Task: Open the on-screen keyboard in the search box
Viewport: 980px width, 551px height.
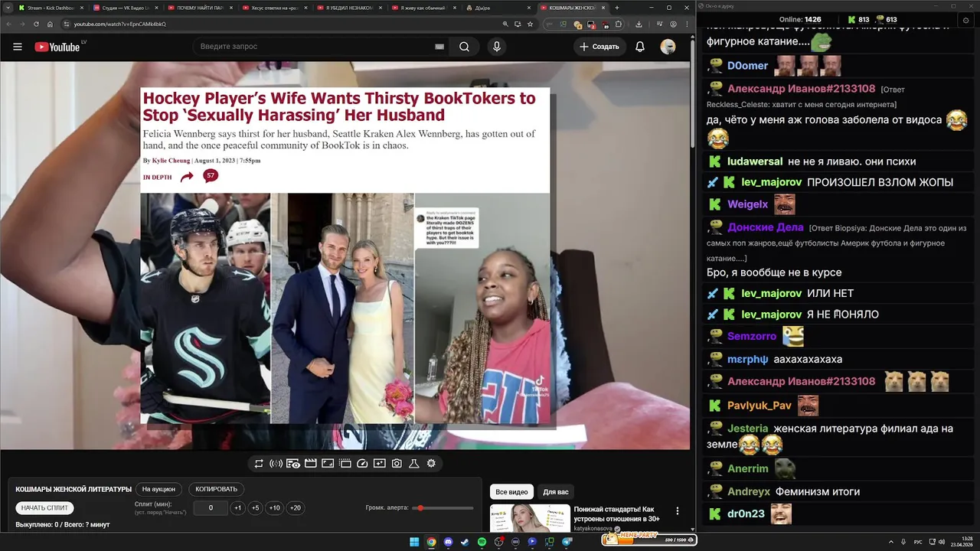Action: 439,47
